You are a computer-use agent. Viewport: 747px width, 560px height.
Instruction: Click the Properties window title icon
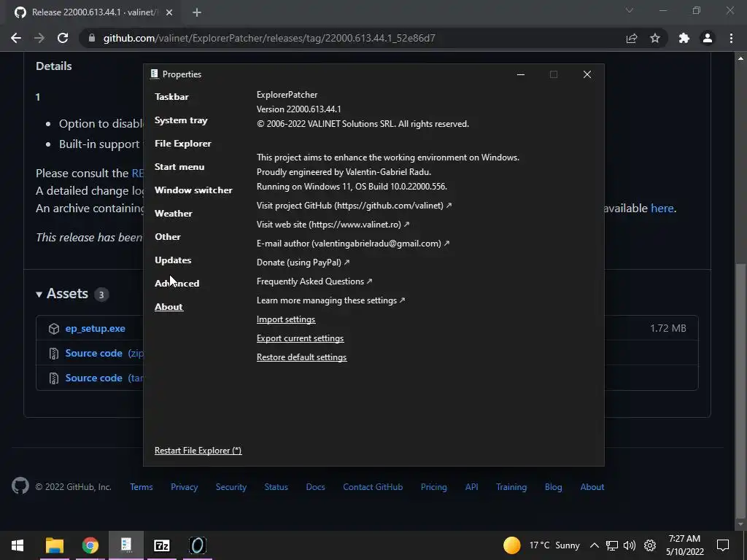(x=154, y=74)
